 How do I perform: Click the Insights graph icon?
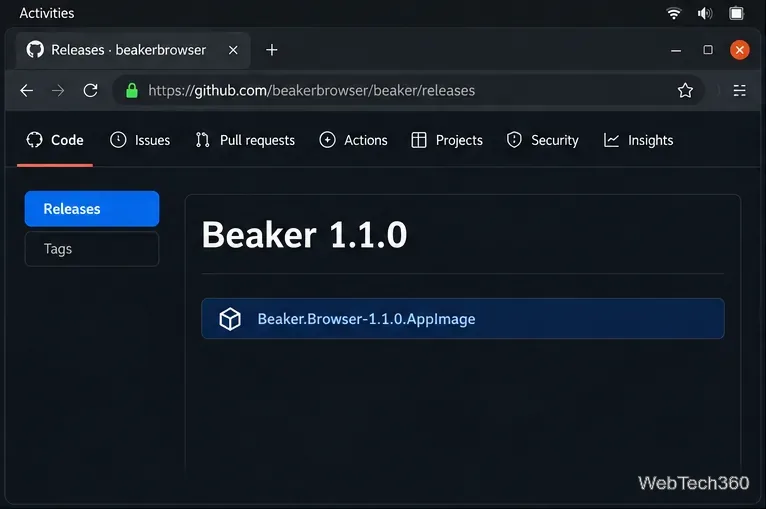coord(611,140)
